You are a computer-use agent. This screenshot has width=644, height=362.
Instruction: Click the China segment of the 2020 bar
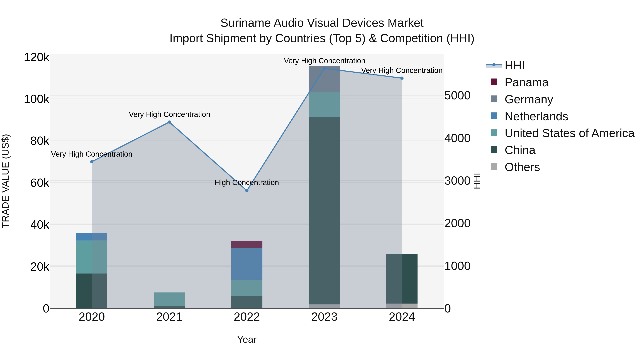(92, 291)
